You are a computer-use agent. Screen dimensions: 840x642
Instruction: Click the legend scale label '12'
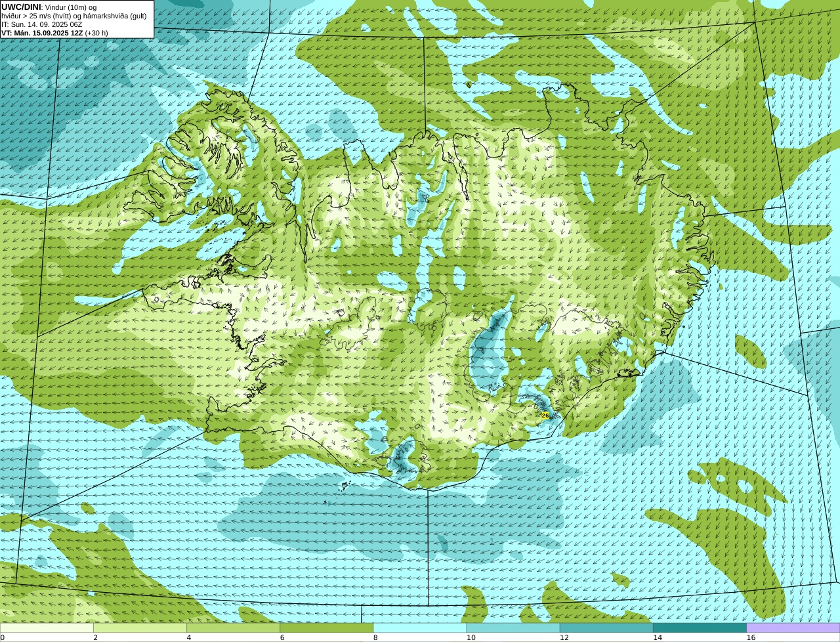(564, 637)
